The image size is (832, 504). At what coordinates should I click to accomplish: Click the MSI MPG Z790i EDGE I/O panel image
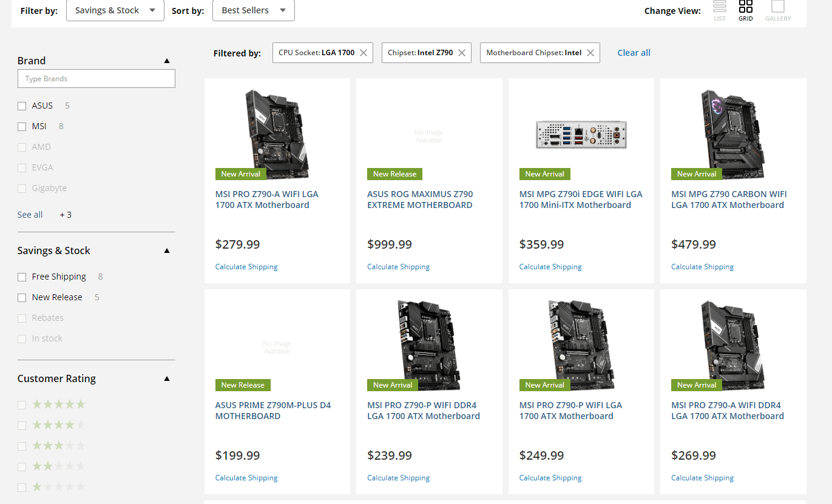[x=581, y=134]
